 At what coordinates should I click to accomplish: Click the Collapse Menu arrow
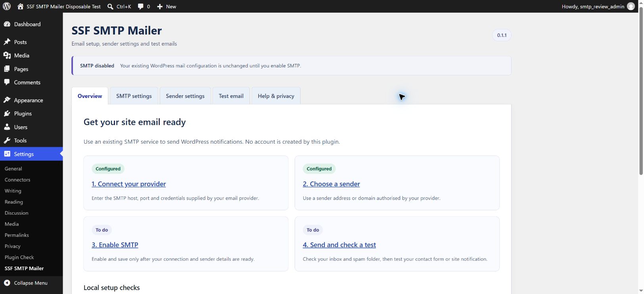(7, 283)
